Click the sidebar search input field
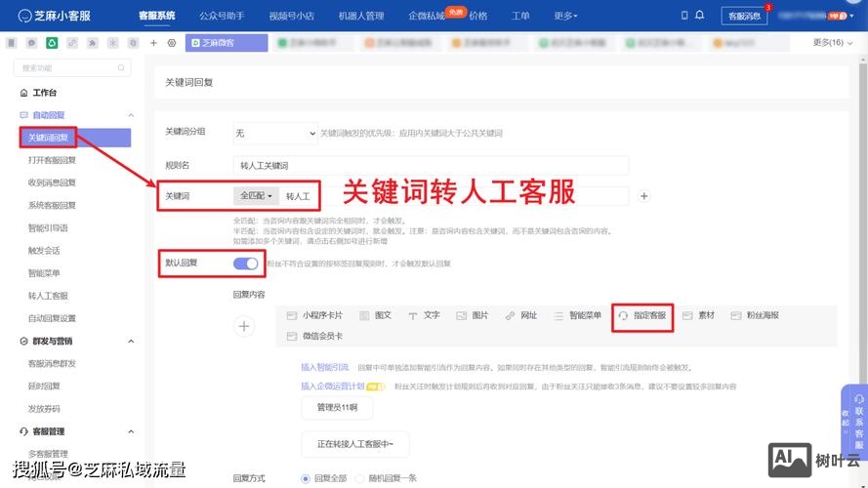 [x=72, y=67]
